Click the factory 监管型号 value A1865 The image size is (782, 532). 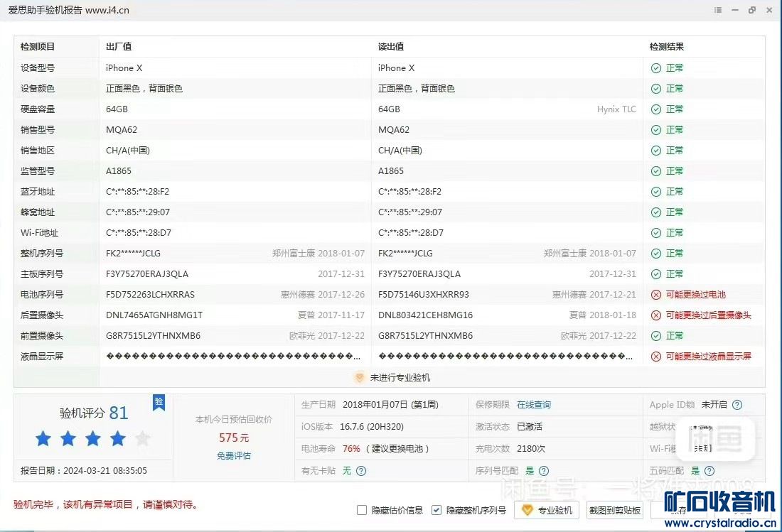point(119,171)
